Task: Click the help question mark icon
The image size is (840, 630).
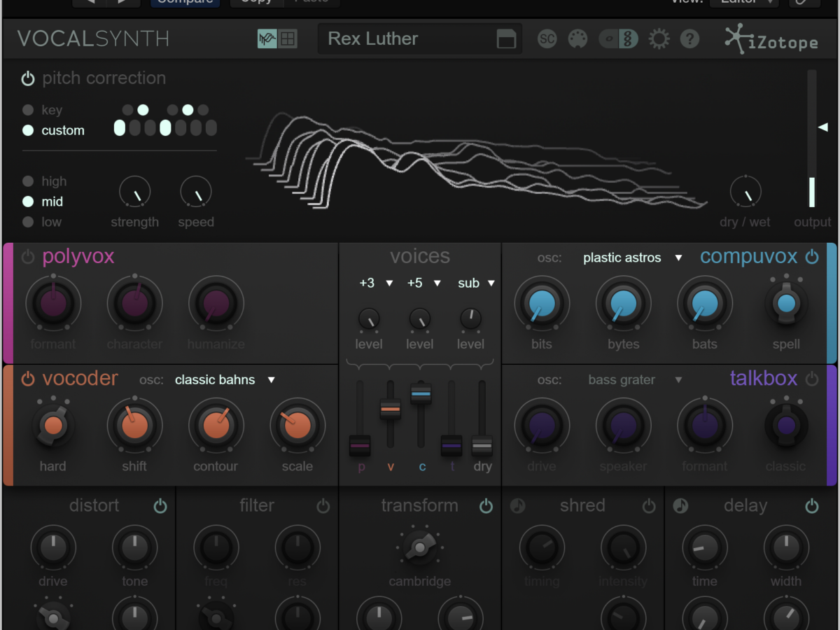Action: coord(689,39)
